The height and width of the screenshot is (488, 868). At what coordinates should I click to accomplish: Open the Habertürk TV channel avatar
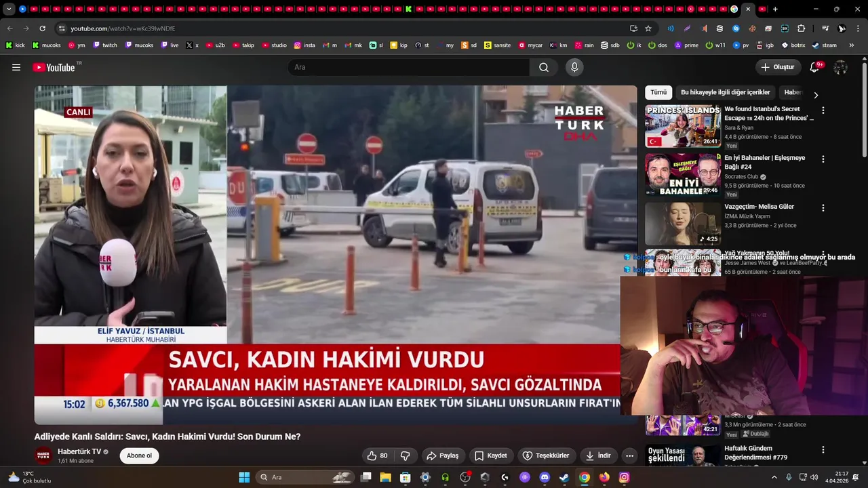pyautogui.click(x=43, y=455)
